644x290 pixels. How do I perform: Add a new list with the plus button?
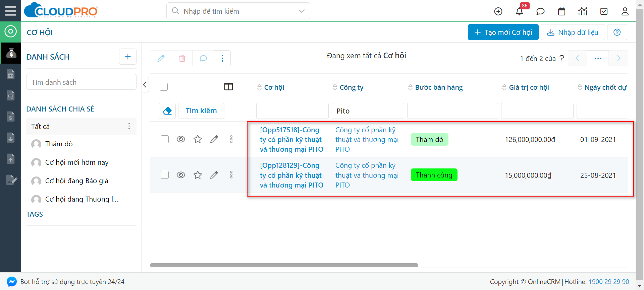128,57
